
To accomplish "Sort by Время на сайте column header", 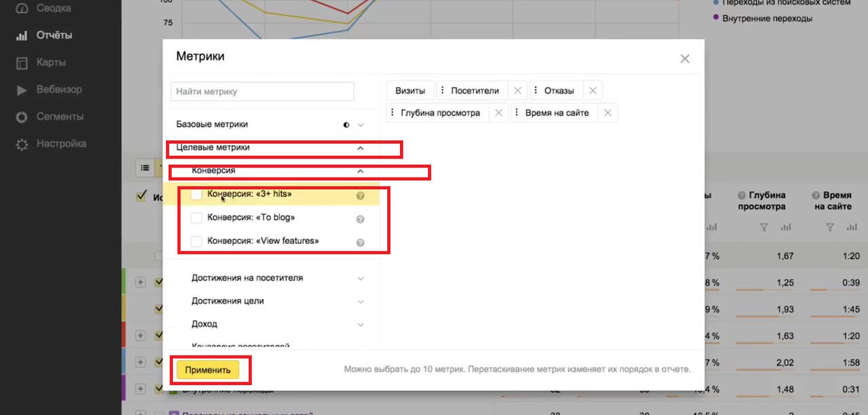I will (x=833, y=201).
